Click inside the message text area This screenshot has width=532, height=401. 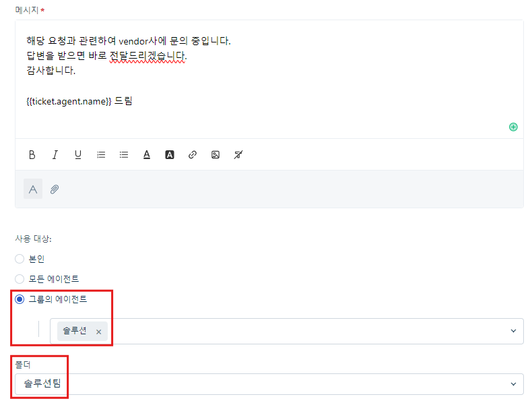269,79
